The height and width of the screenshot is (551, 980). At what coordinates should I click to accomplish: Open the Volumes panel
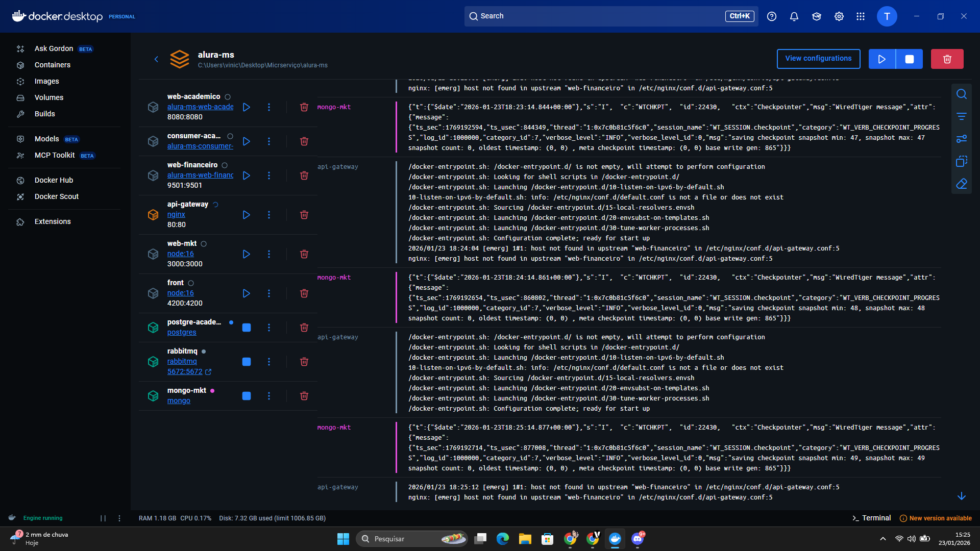49,97
